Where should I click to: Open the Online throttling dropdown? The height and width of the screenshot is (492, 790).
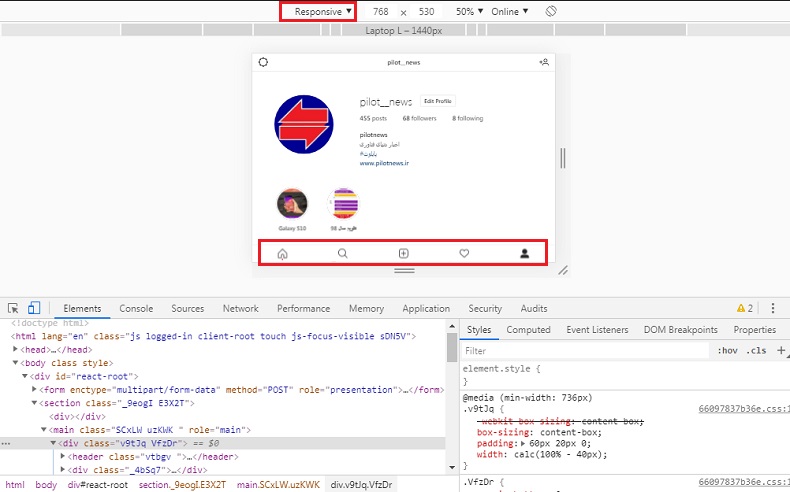point(509,12)
